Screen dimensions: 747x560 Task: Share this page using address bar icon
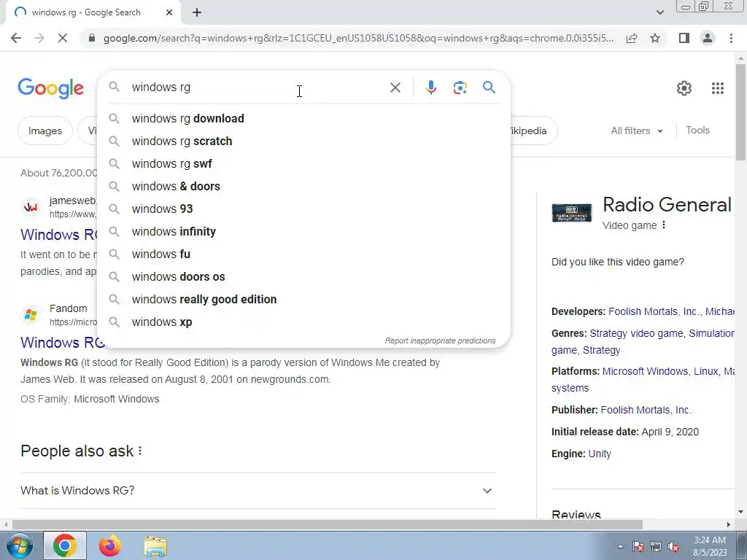(x=632, y=38)
